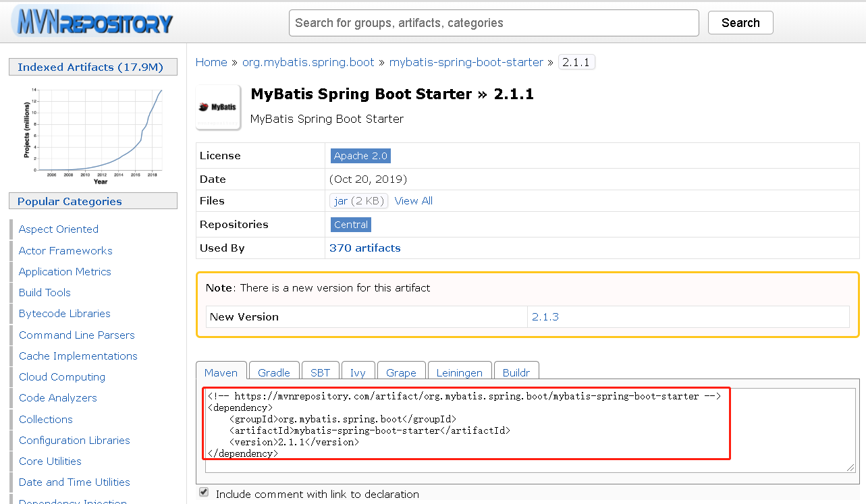This screenshot has width=866, height=504.
Task: Open the Cache Implementations category
Action: (x=78, y=356)
